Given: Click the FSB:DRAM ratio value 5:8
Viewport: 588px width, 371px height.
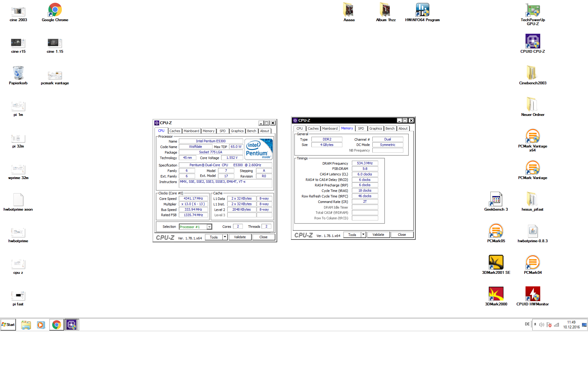Looking at the screenshot, I should 365,169.
